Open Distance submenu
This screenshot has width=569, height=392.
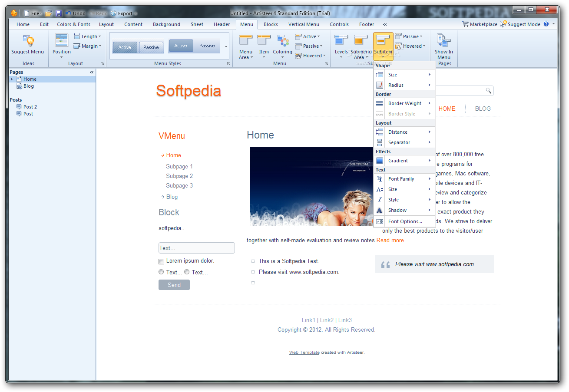click(404, 132)
